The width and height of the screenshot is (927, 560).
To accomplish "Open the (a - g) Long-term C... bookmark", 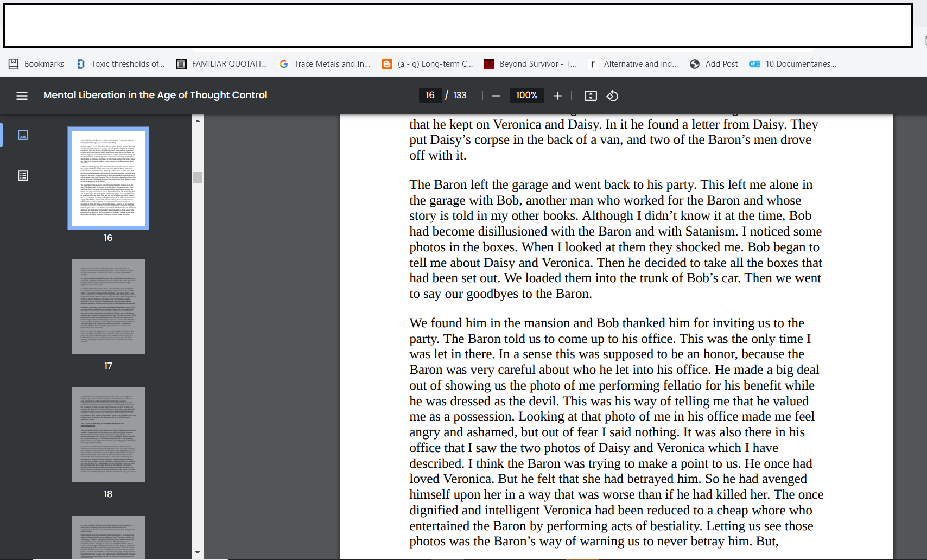I will (x=428, y=64).
